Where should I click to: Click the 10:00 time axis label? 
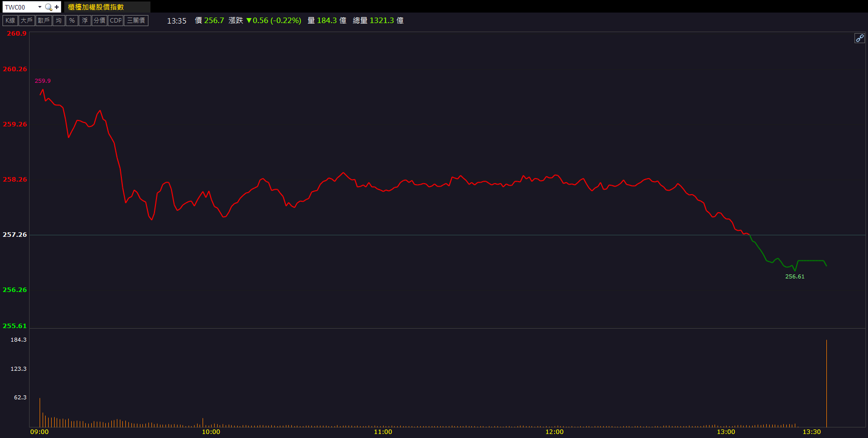pyautogui.click(x=211, y=432)
